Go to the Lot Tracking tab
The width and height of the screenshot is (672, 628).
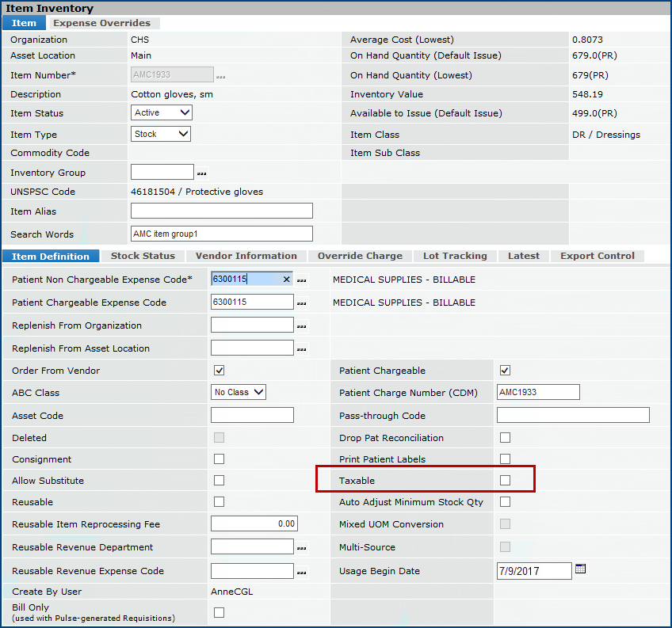(x=455, y=256)
